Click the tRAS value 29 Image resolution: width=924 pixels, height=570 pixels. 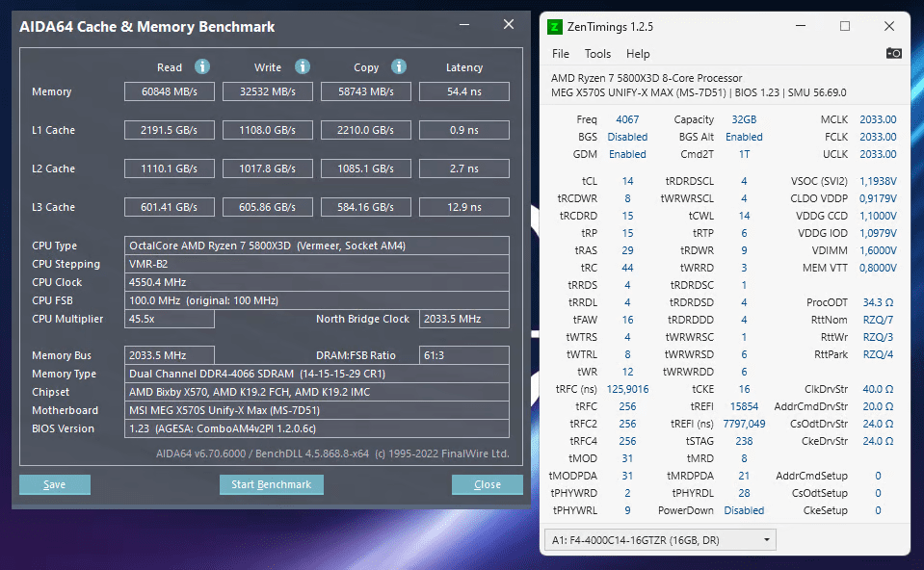(627, 250)
